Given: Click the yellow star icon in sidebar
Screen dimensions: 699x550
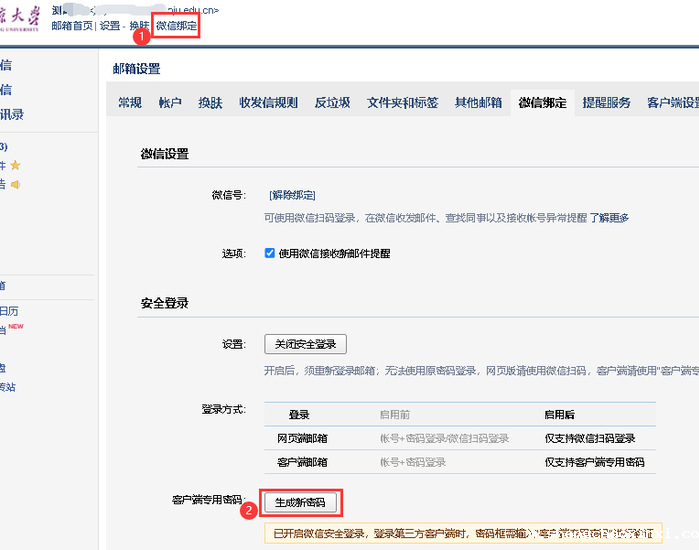Looking at the screenshot, I should coord(15,165).
